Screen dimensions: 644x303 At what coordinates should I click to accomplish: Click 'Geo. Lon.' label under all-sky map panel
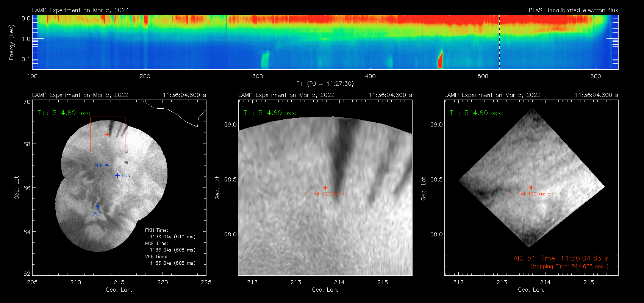119,290
